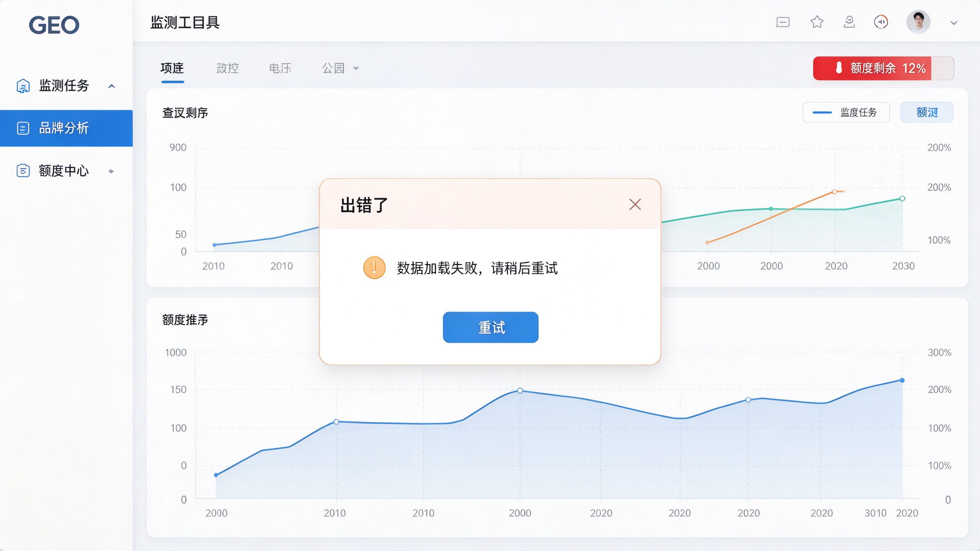Click the 出错了 dialog title
Viewport: 980px width, 551px height.
coord(364,205)
